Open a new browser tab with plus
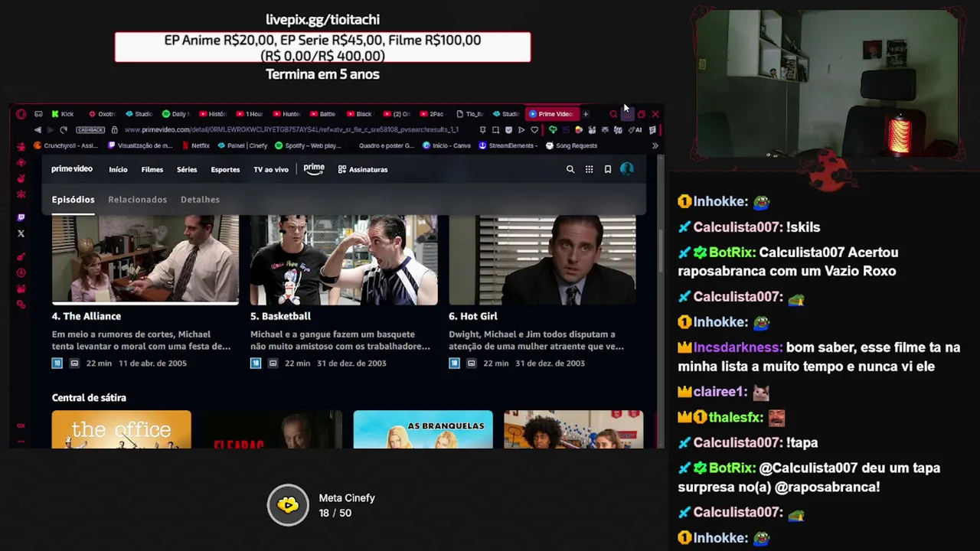This screenshot has width=980, height=551. point(586,114)
